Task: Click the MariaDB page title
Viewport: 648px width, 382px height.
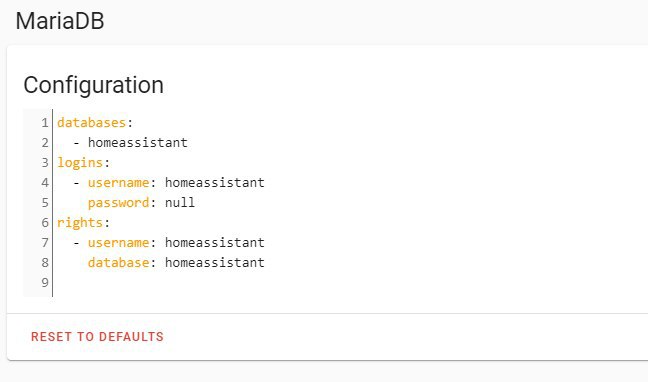Action: click(x=60, y=21)
